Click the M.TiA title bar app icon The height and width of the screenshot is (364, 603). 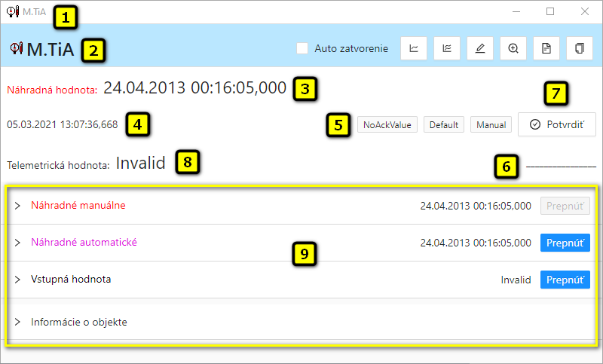click(12, 11)
